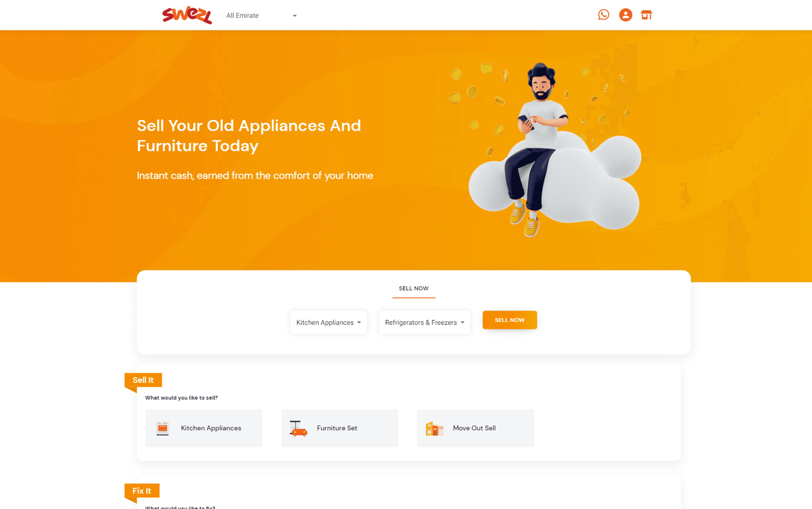Click the All Emirate dropdown arrow

(295, 16)
